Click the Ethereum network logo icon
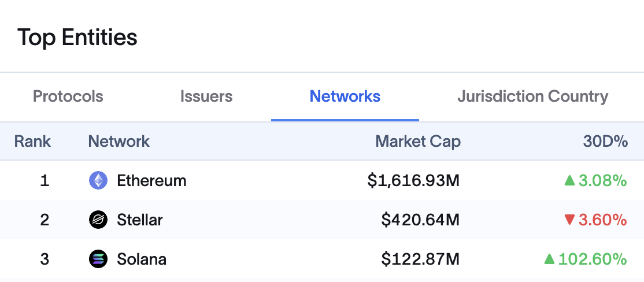The image size is (644, 282). pos(98,181)
